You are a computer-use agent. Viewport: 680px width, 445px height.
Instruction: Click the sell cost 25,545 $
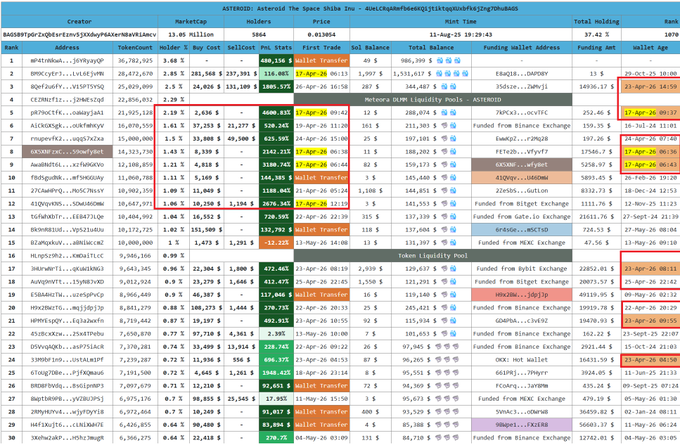241,399
